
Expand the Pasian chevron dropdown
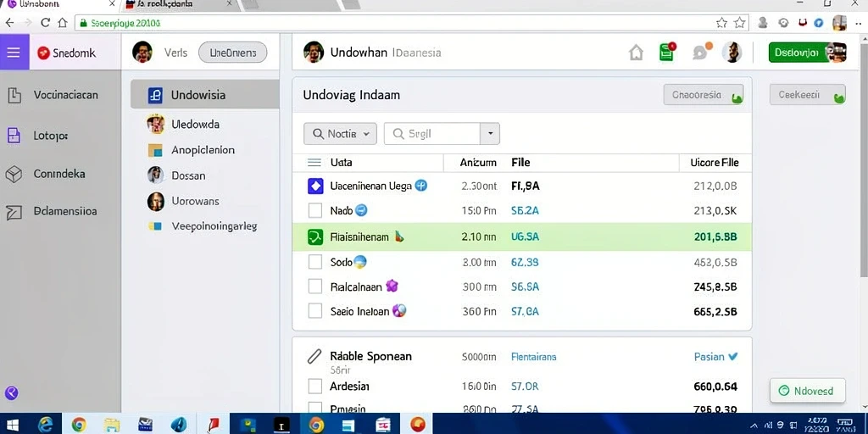(733, 357)
